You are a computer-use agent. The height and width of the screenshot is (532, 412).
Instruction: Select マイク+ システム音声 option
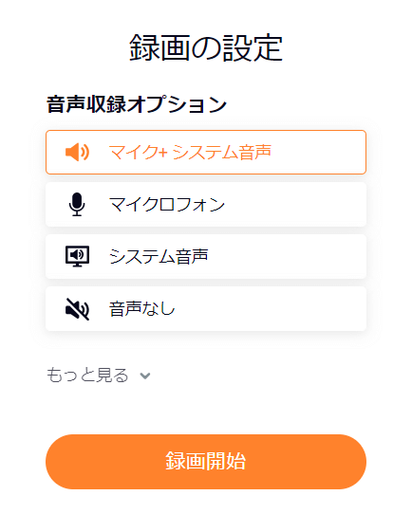pyautogui.click(x=206, y=152)
